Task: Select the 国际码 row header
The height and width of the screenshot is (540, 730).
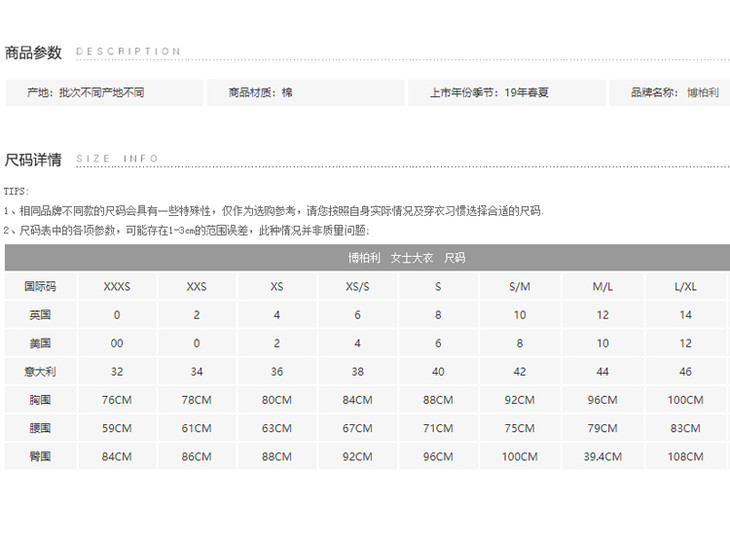Action: (40, 286)
